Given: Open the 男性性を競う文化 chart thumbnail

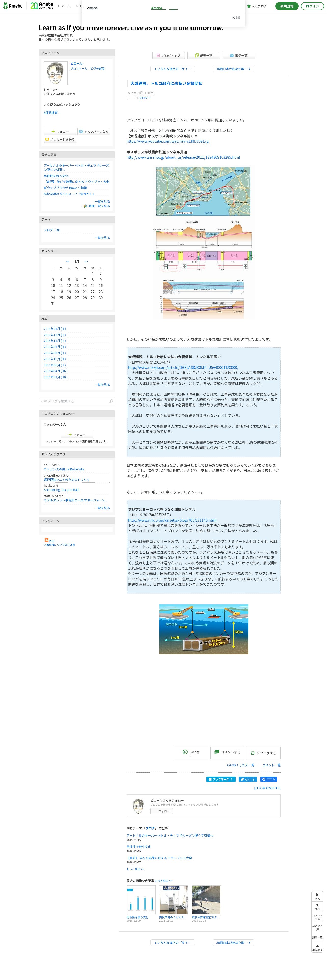Looking at the screenshot, I should (141, 900).
